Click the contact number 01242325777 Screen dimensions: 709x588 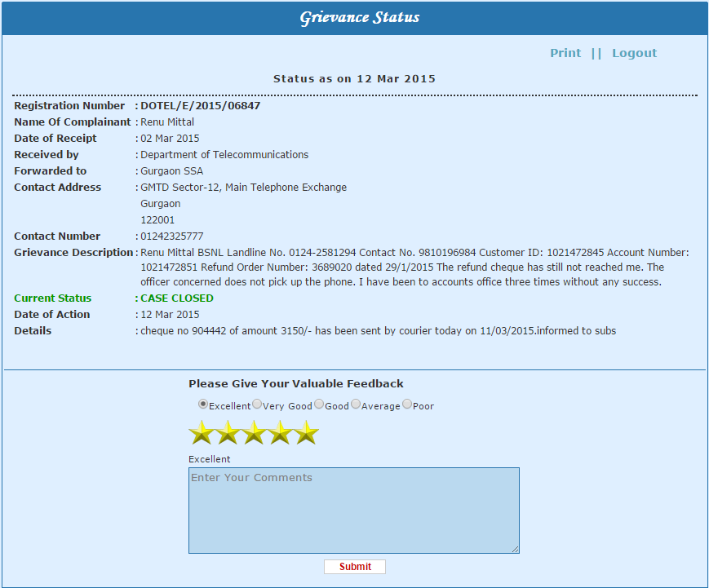[x=172, y=237]
